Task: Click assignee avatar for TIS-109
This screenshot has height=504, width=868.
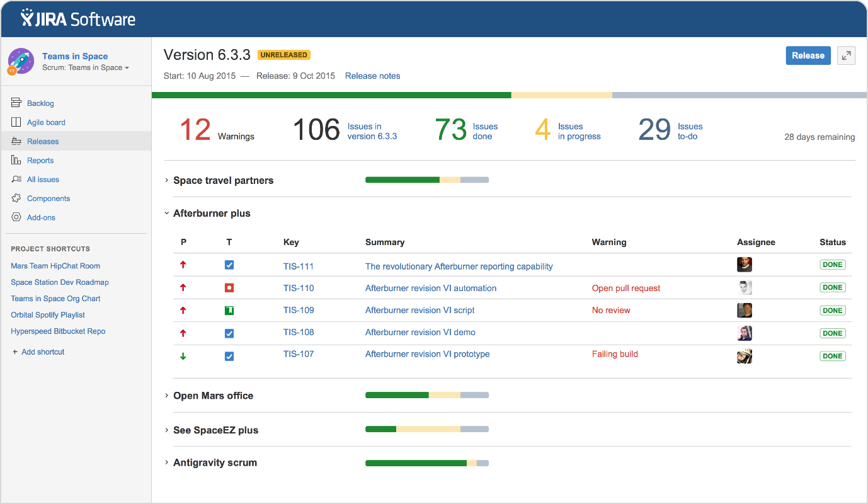Action: click(x=745, y=310)
